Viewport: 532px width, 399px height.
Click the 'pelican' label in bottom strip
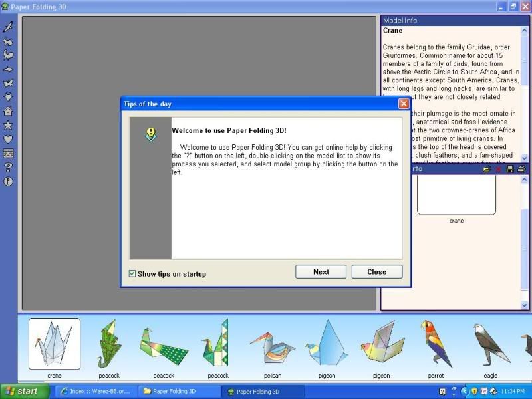(x=273, y=376)
